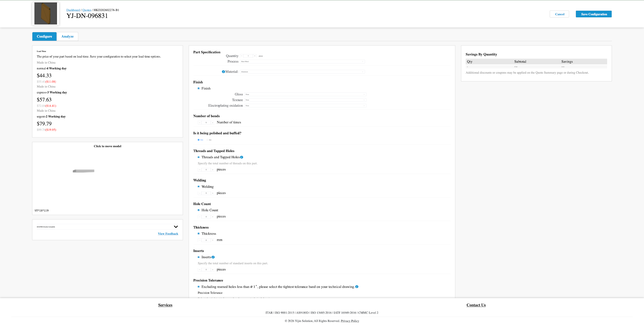Click the Inserts info icon

coord(213,257)
